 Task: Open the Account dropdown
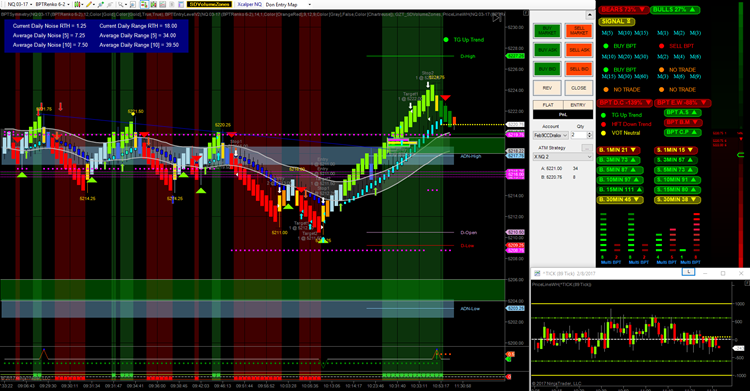551,135
